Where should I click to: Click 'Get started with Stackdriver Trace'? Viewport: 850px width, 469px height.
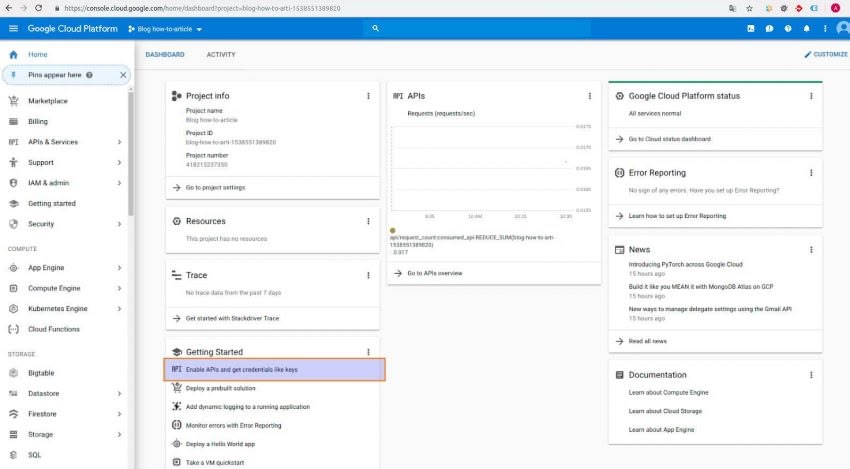pos(232,319)
